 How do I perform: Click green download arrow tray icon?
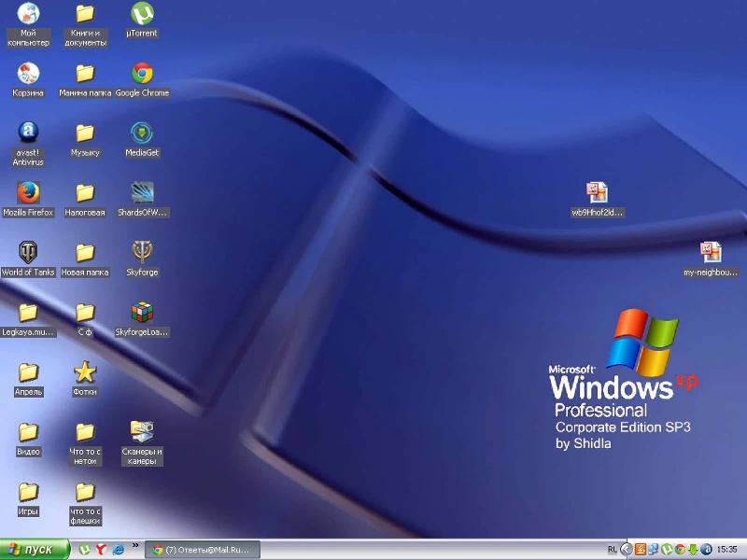(x=693, y=550)
